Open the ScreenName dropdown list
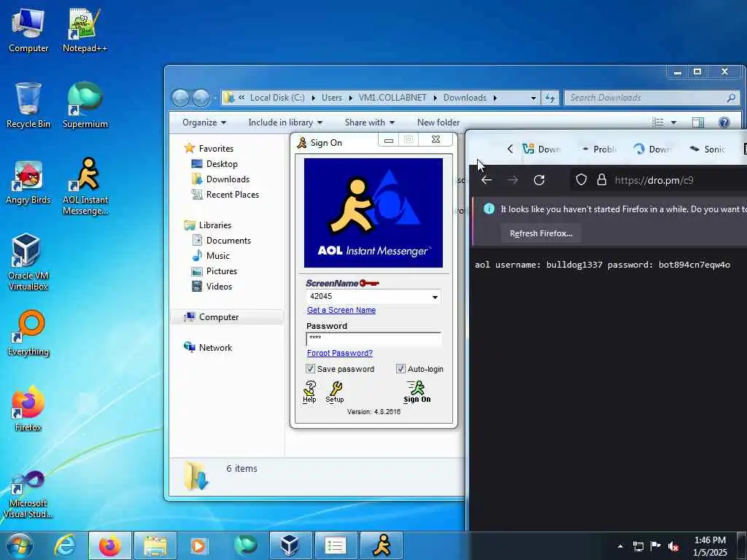The image size is (747, 560). tap(435, 297)
